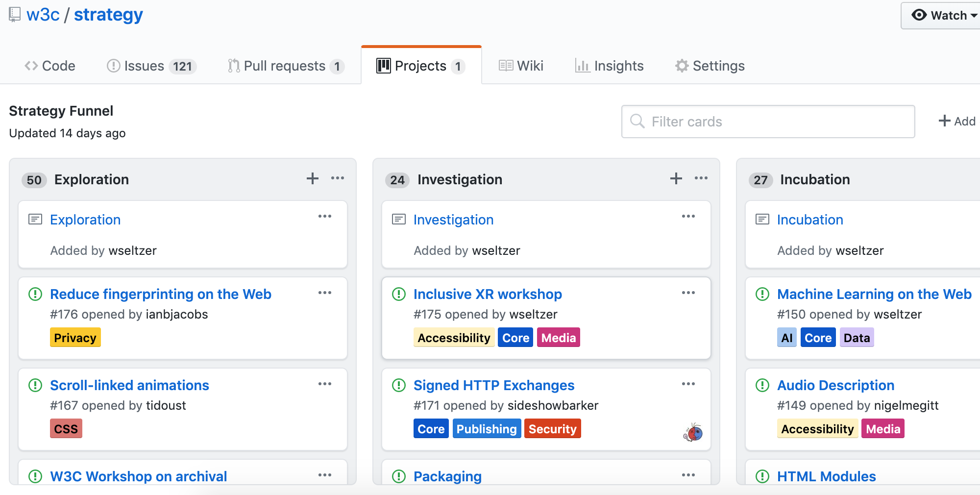Viewport: 980px width, 495px height.
Task: Open the Signed HTTP Exchanges issue link
Action: pos(494,385)
